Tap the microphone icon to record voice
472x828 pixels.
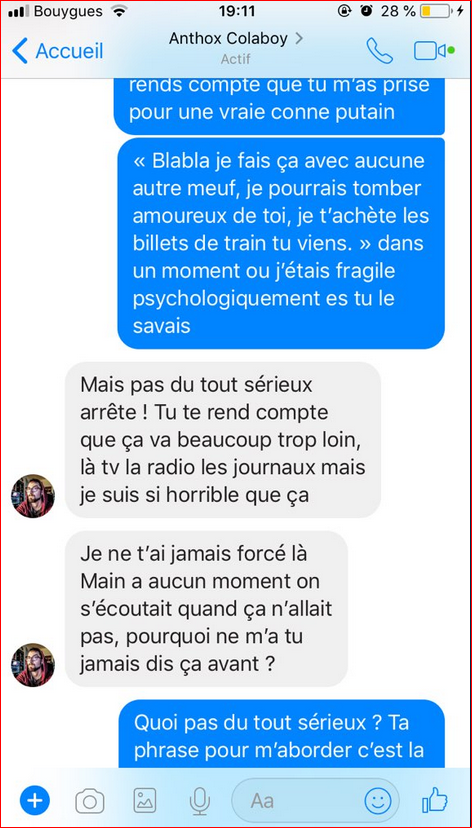click(199, 801)
